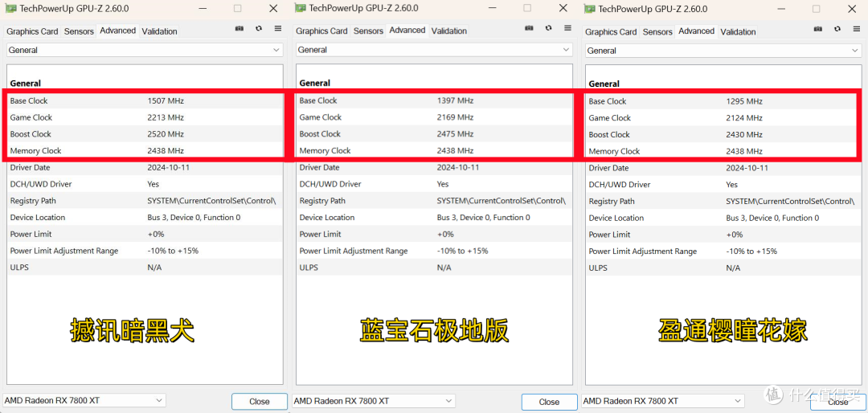
Task: Camera screenshot icon in middle GPU-Z window
Action: click(x=529, y=28)
